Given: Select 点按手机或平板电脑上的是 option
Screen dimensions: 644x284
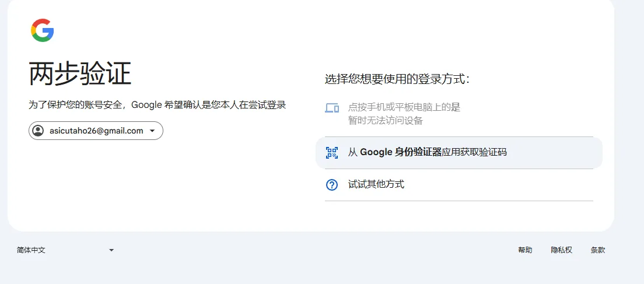Looking at the screenshot, I should click(x=459, y=114).
